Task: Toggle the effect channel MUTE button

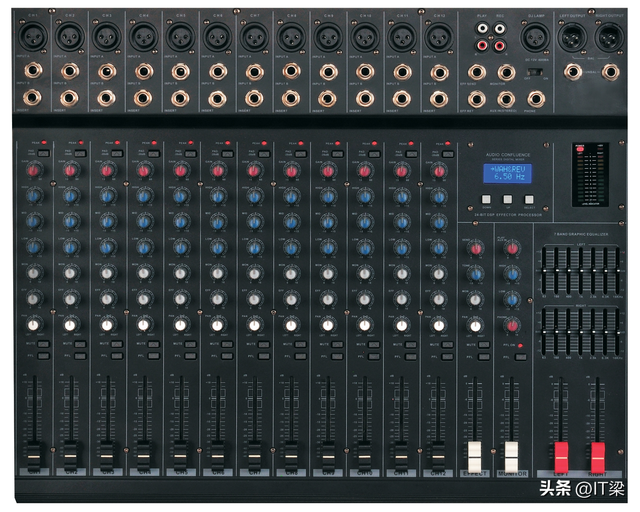Action: (x=484, y=345)
